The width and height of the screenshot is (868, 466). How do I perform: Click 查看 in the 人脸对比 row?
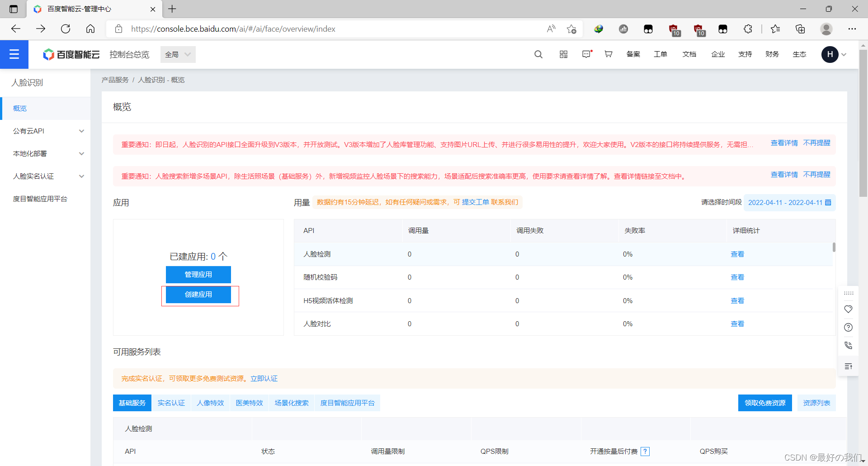[x=737, y=324]
